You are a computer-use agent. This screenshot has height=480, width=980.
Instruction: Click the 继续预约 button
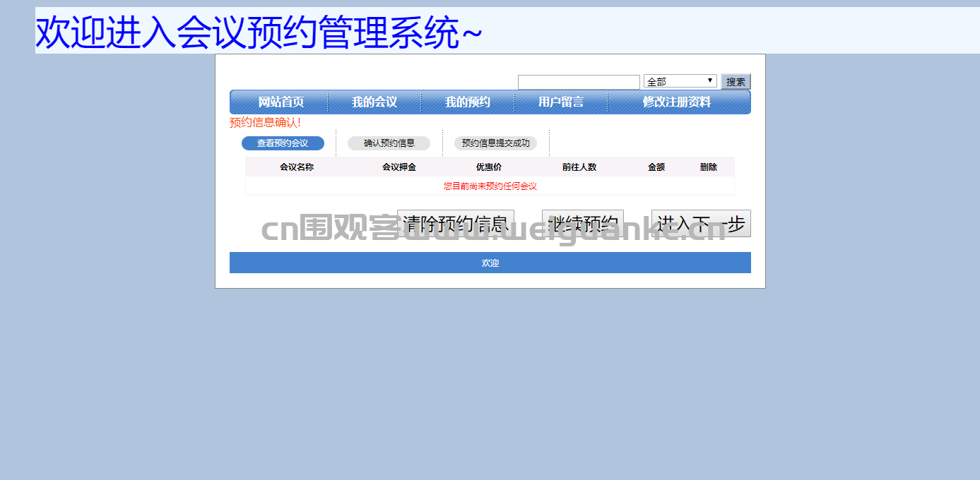tap(583, 224)
